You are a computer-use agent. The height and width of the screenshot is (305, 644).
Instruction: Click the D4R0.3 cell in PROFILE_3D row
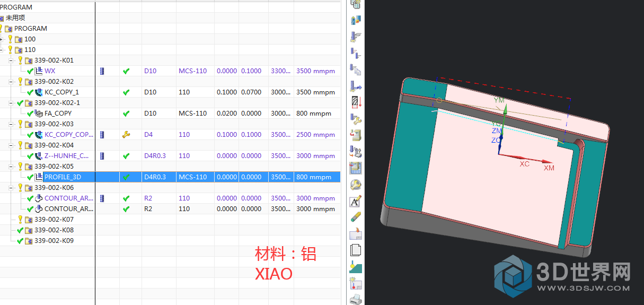(x=155, y=177)
